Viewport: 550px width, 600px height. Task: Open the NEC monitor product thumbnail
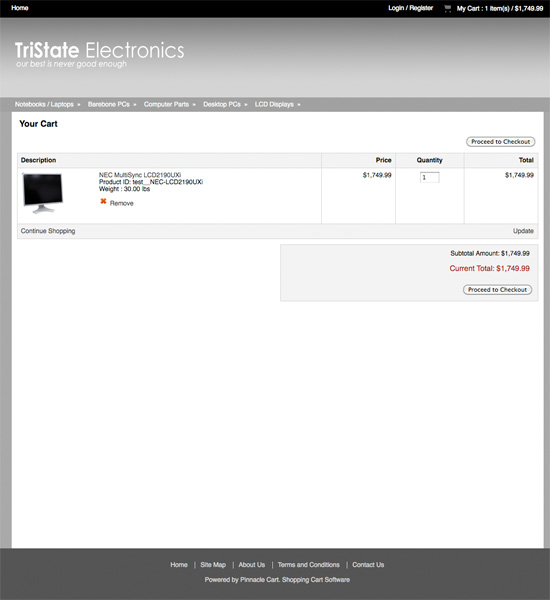[x=42, y=193]
